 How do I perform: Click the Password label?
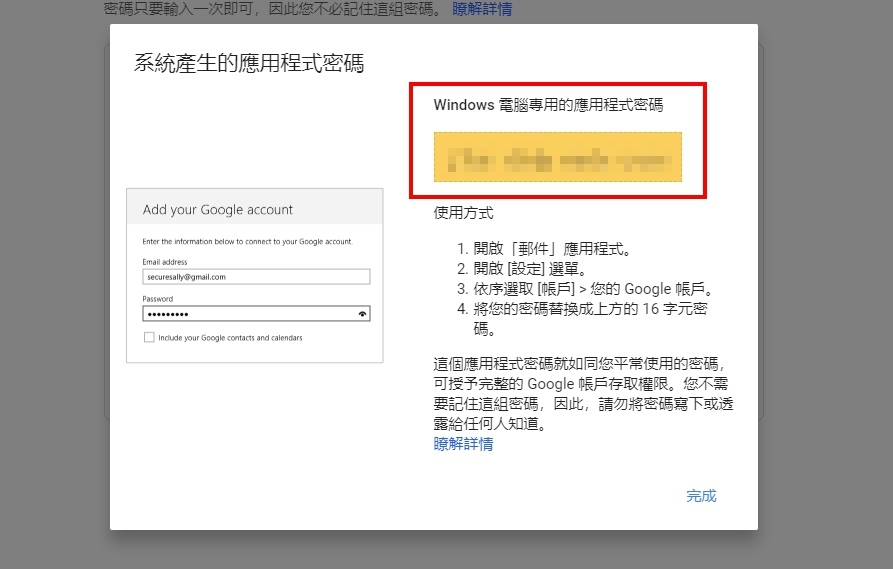coord(158,298)
